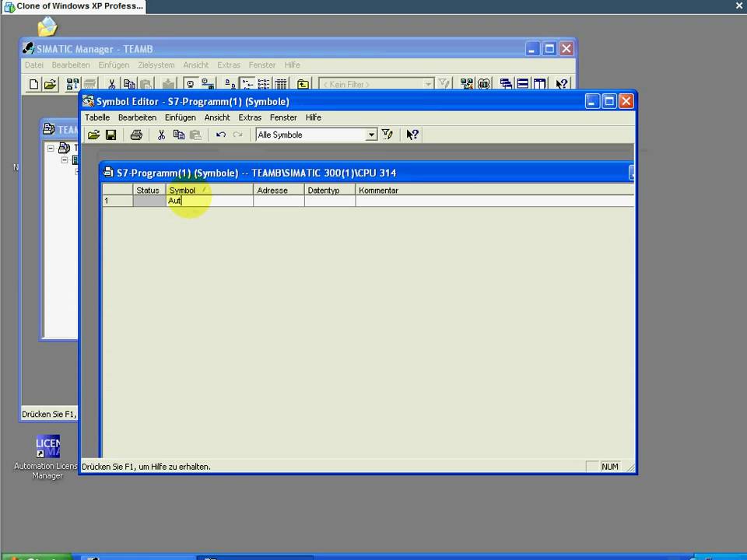Click the Datentyp column header

pos(330,190)
